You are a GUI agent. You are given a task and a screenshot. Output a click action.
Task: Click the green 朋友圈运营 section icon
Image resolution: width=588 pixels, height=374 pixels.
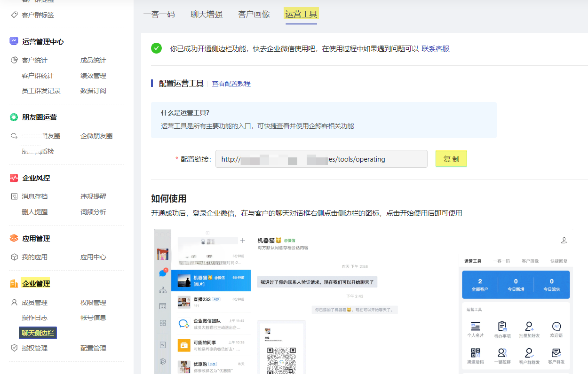coord(14,117)
